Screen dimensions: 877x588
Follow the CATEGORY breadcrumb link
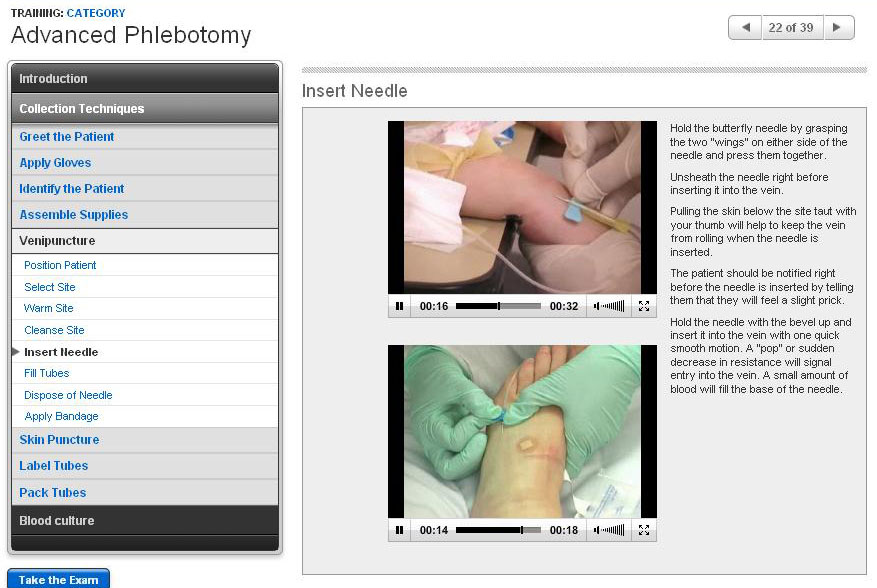click(96, 13)
